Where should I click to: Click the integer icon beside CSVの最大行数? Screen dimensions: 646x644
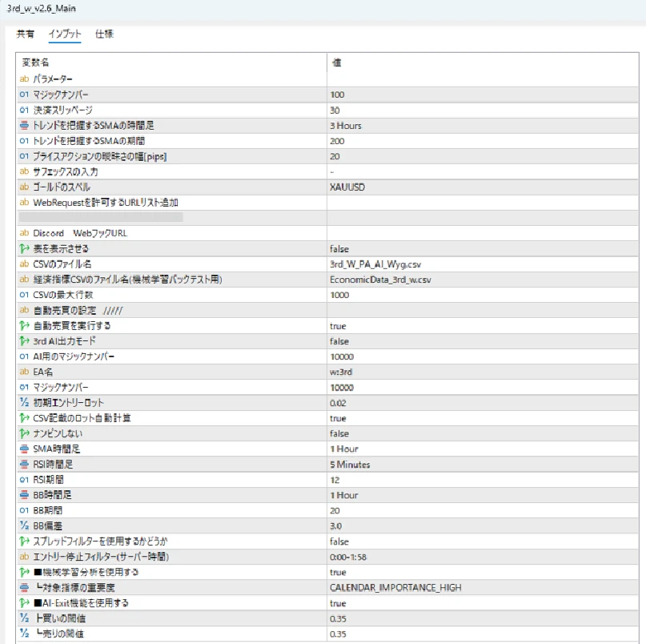24,295
